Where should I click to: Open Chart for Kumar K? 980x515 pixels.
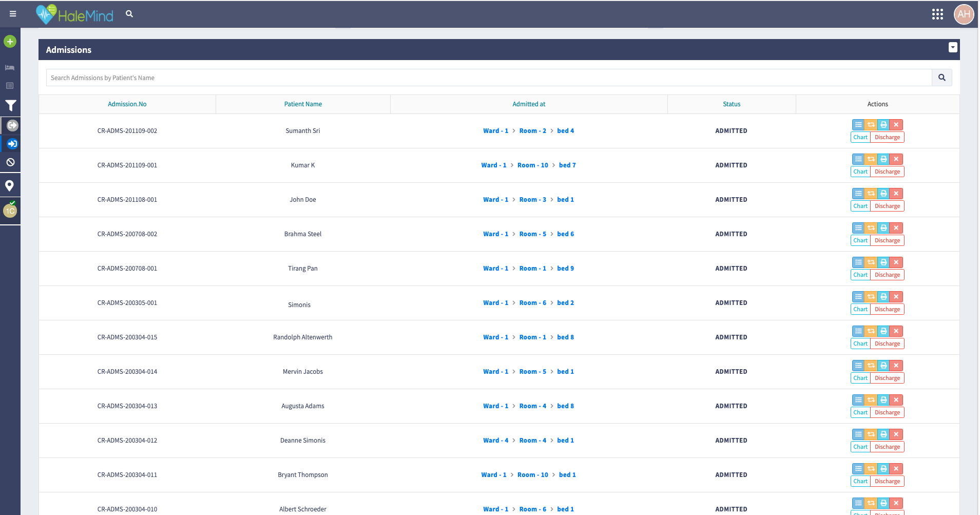(x=860, y=171)
